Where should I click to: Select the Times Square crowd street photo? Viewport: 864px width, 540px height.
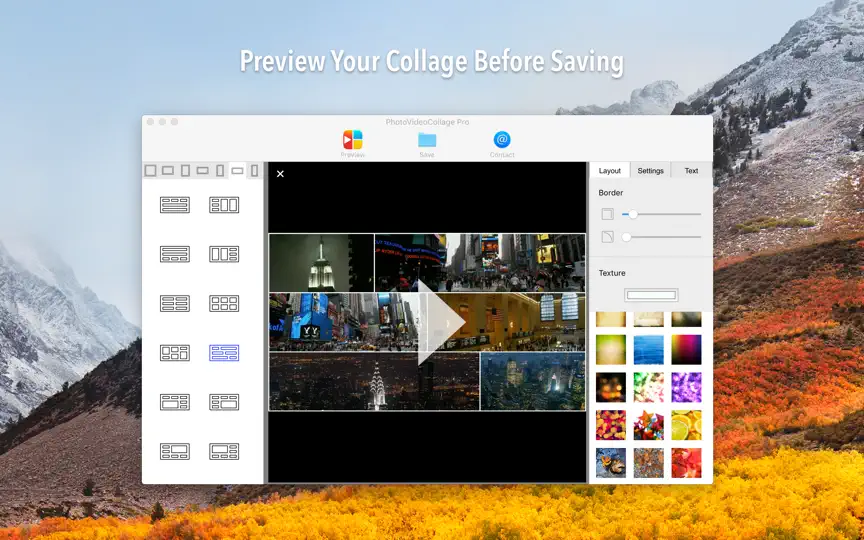480,263
